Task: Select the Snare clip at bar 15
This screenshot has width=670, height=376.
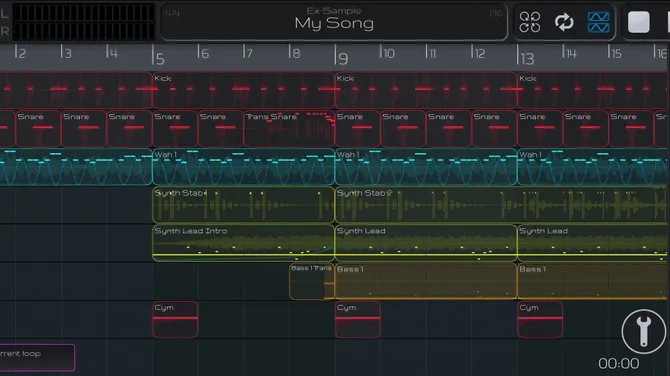Action: click(x=632, y=128)
